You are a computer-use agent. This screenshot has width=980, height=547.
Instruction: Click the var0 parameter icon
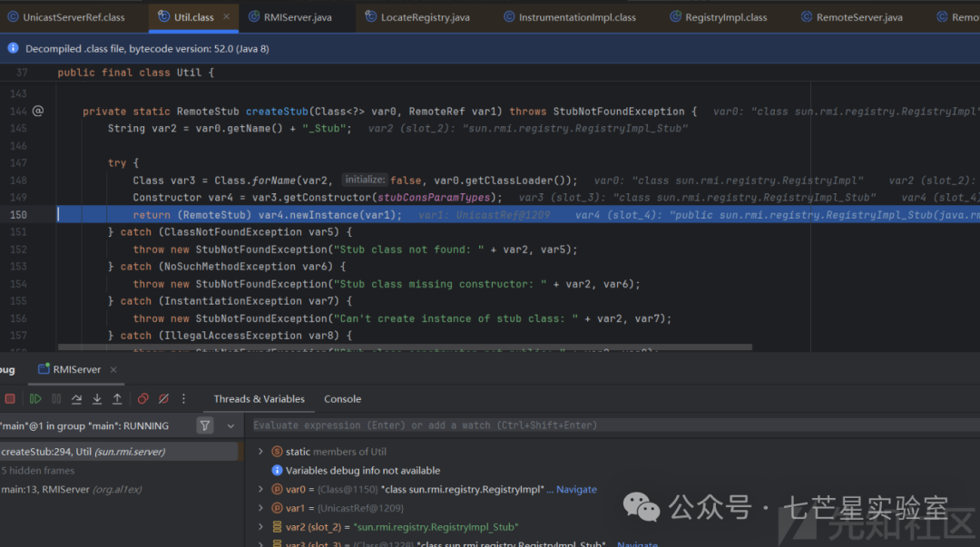click(277, 490)
